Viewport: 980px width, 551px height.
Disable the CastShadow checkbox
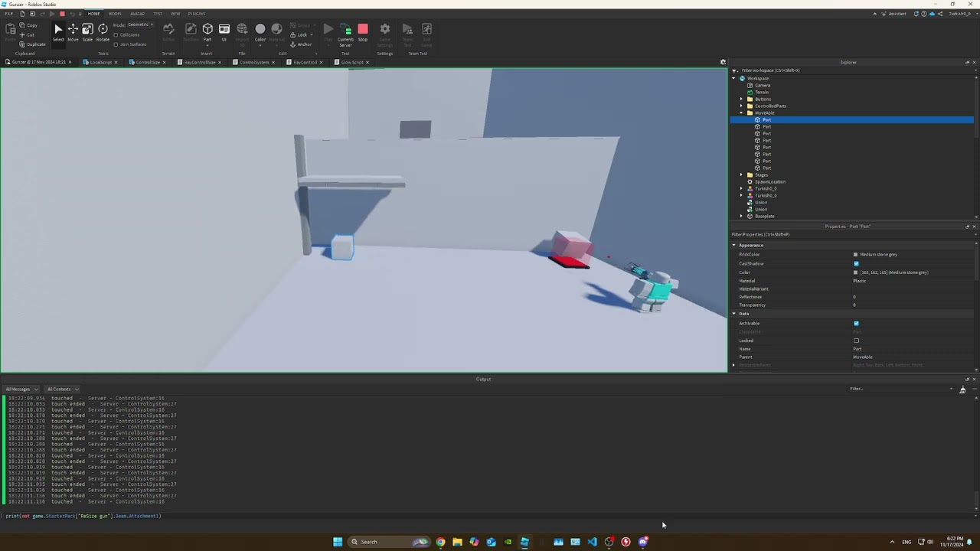click(856, 264)
